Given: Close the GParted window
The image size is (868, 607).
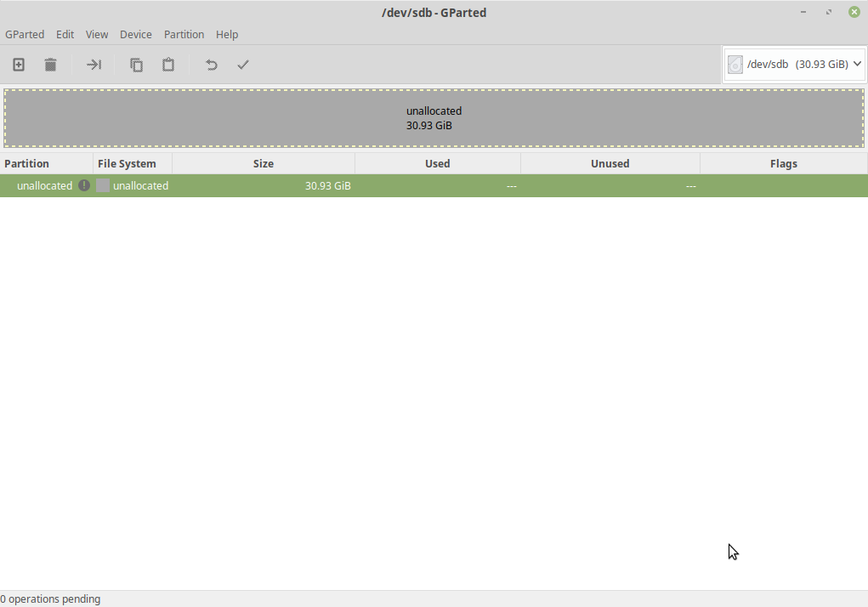Looking at the screenshot, I should point(854,12).
